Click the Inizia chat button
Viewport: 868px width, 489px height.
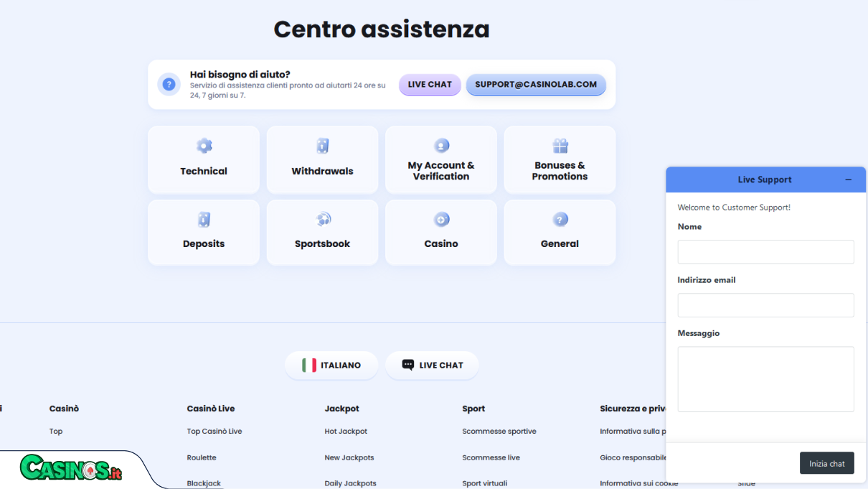tap(827, 463)
